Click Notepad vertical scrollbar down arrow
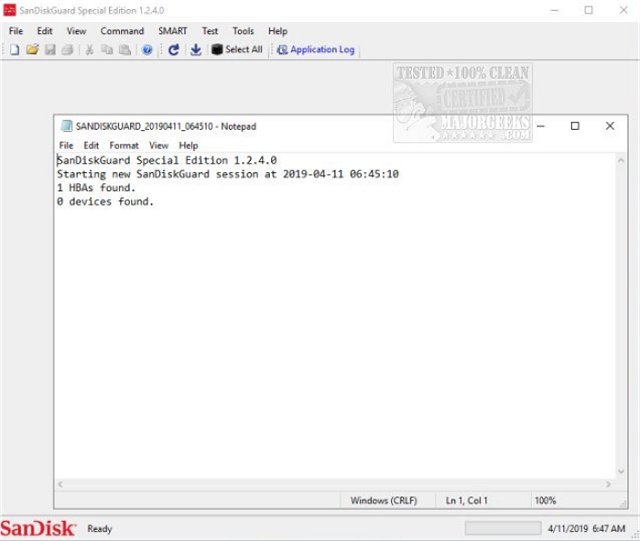Viewport: 640px width, 541px height. [621, 472]
